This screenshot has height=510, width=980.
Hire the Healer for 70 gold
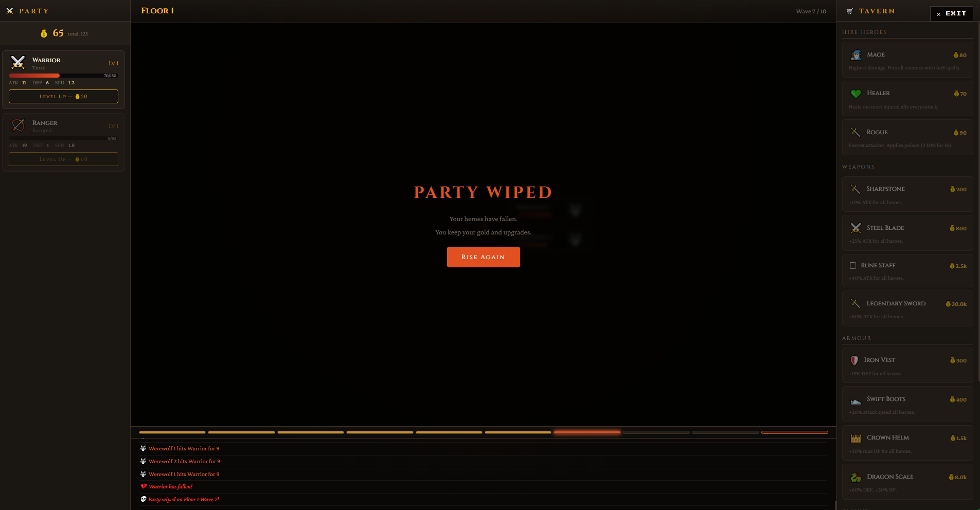pos(907,99)
